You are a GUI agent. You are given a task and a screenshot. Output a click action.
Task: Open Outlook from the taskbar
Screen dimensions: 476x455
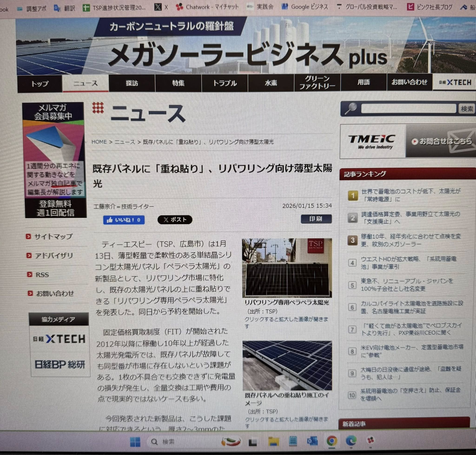[x=312, y=441]
